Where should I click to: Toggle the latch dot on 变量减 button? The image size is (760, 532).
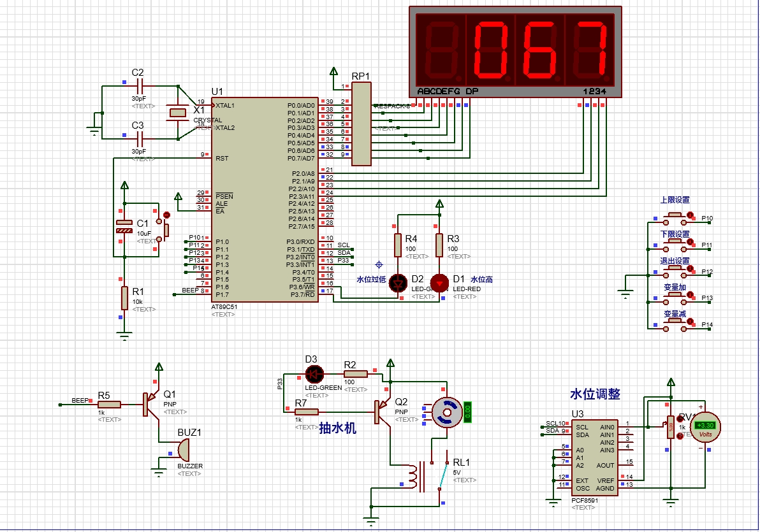[691, 321]
